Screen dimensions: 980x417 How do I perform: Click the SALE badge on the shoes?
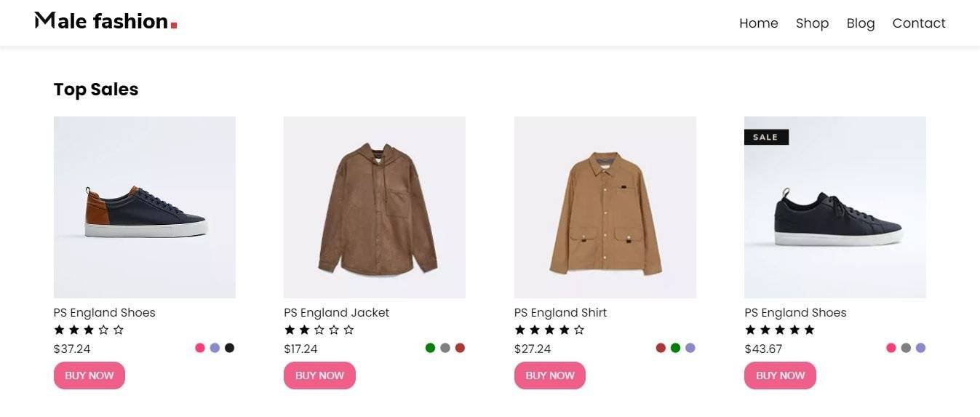[766, 137]
